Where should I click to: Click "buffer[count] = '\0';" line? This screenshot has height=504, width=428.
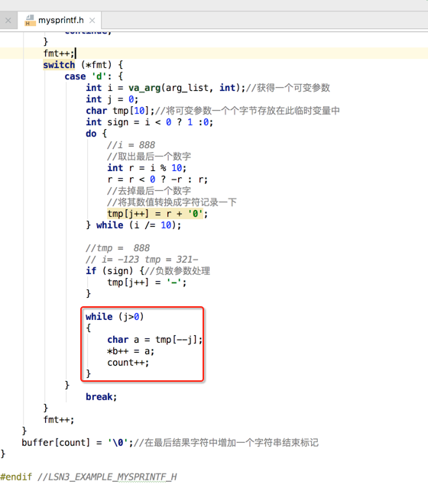pyautogui.click(x=77, y=443)
